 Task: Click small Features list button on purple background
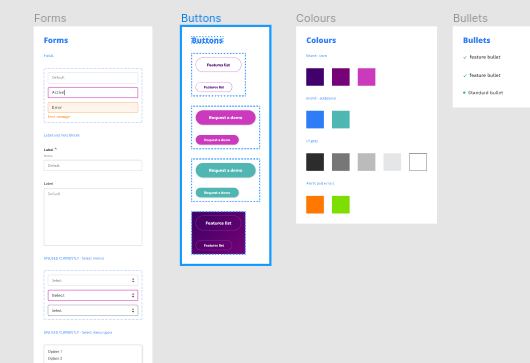pyautogui.click(x=214, y=245)
